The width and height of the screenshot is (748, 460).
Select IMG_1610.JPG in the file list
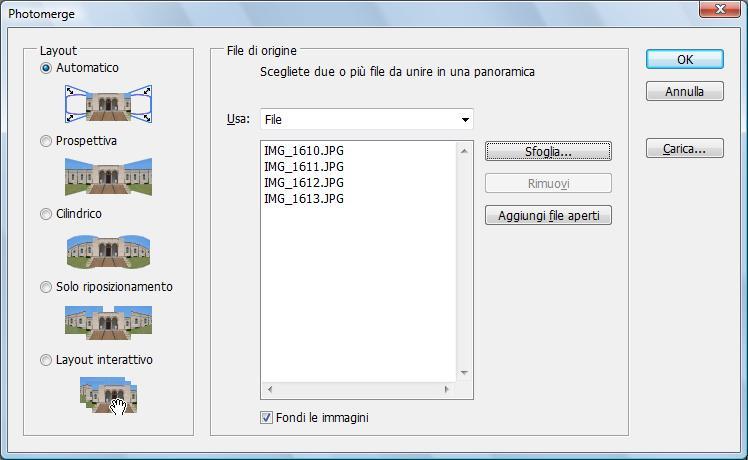pos(303,151)
